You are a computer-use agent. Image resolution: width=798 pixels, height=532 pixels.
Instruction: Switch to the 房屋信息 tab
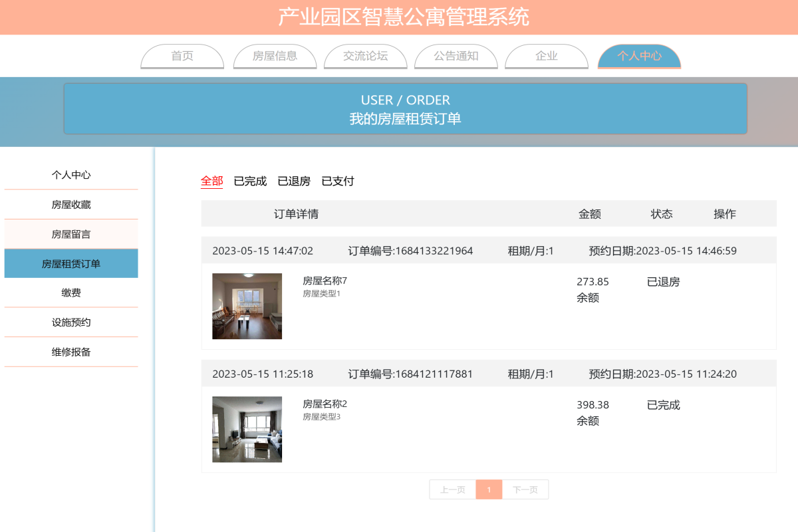pos(275,57)
